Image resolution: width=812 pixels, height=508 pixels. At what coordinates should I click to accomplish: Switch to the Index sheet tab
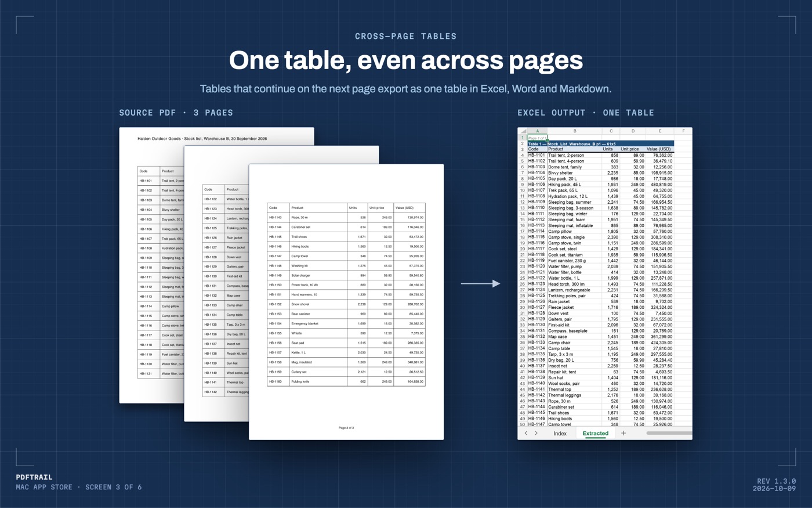click(x=560, y=433)
